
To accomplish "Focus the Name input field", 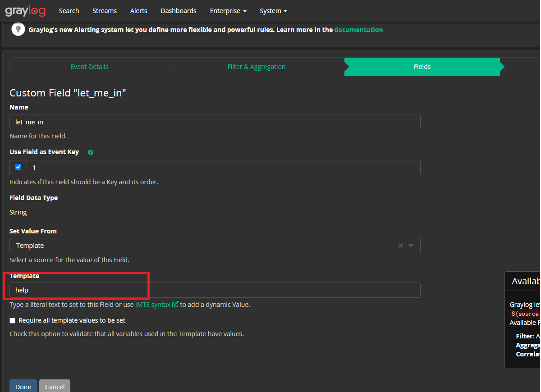I will (215, 122).
